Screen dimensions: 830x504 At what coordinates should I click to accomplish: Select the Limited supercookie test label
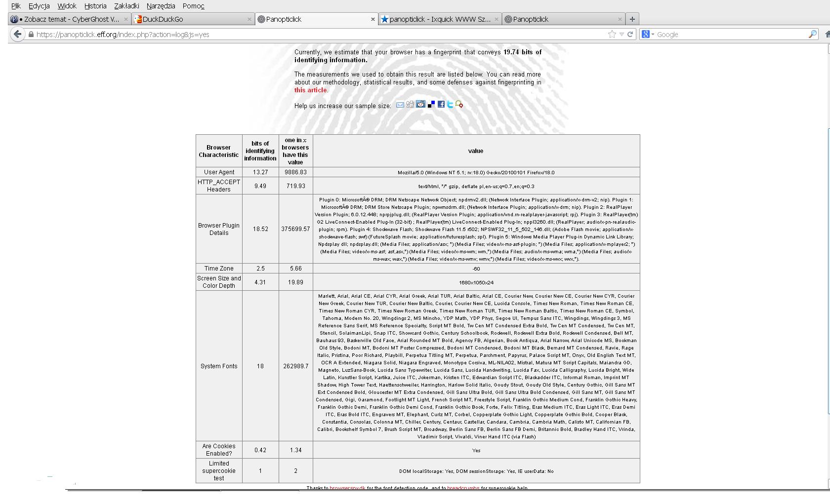coord(219,471)
